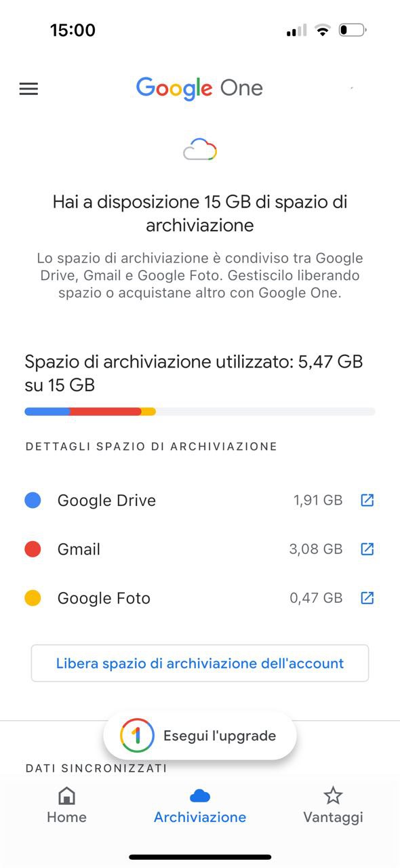Click Libera spazio di archiviazione dell'account

199,663
